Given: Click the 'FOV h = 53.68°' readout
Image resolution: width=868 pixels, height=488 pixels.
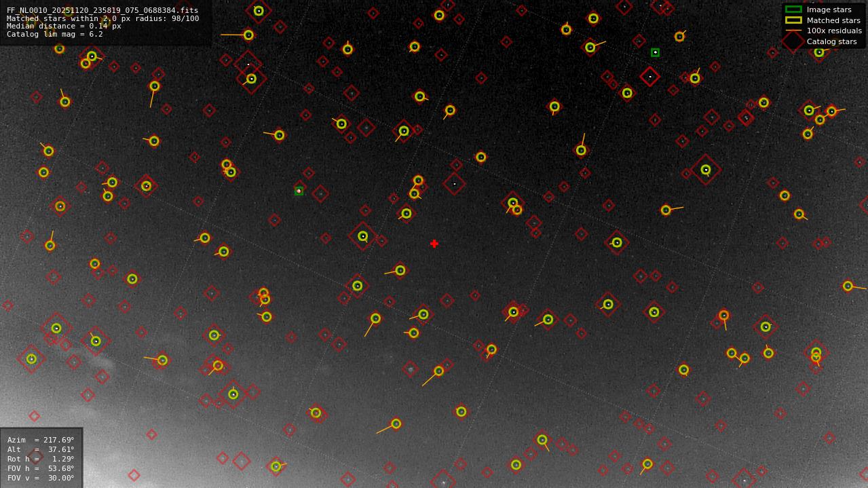Looking at the screenshot, I should (x=41, y=468).
